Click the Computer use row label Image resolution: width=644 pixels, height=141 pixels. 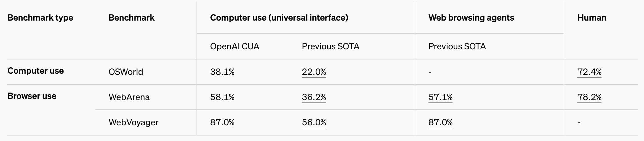pos(36,71)
